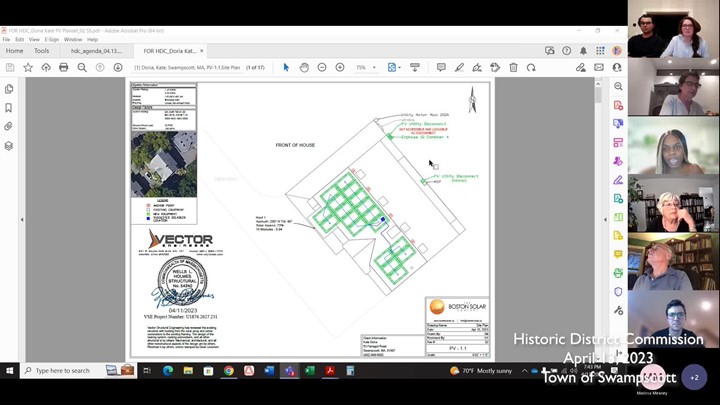Open user account avatar
Viewport: 720px width, 405px height.
(x=617, y=51)
